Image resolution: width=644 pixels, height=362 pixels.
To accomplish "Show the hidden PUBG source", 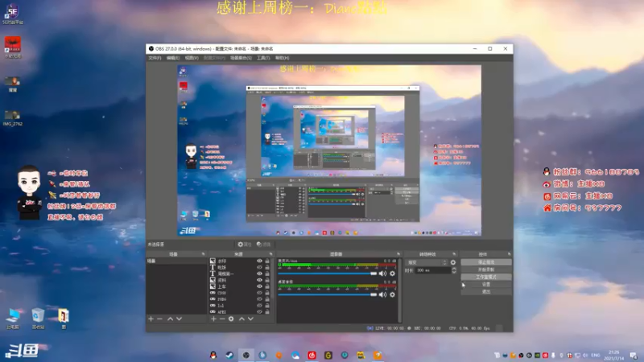I will tap(259, 299).
